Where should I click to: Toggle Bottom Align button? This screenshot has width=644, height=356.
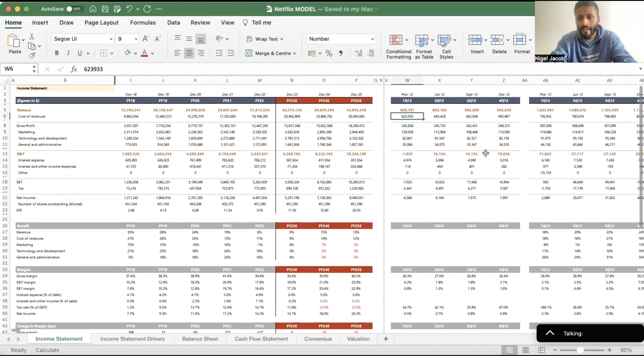coord(201,39)
